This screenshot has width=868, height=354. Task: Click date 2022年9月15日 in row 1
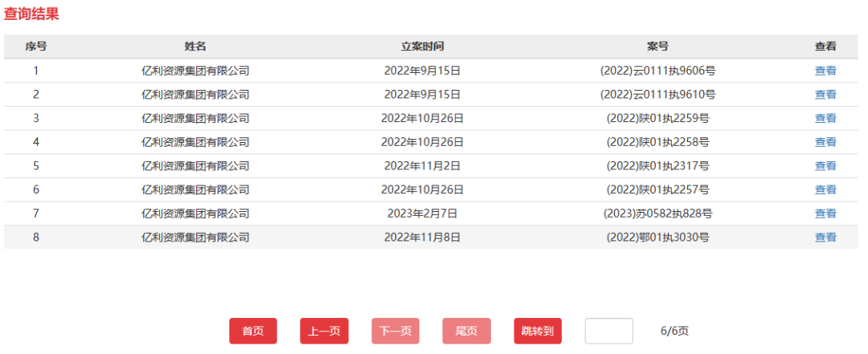point(423,71)
